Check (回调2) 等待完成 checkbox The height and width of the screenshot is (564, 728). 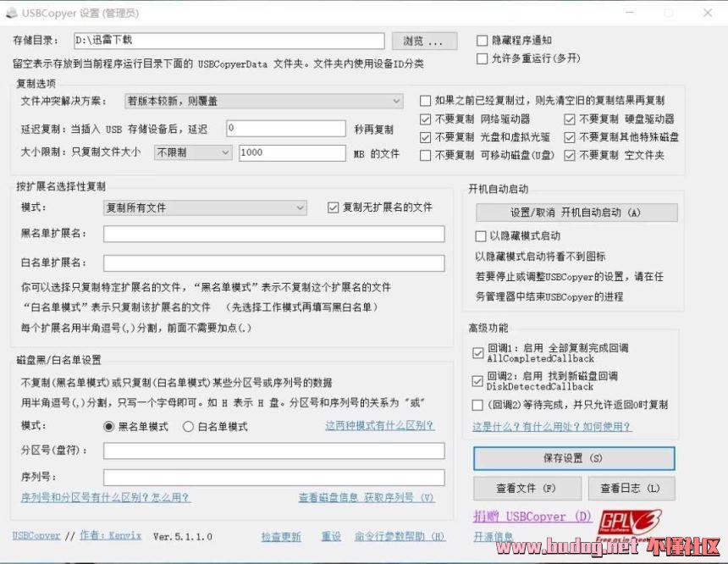(477, 405)
